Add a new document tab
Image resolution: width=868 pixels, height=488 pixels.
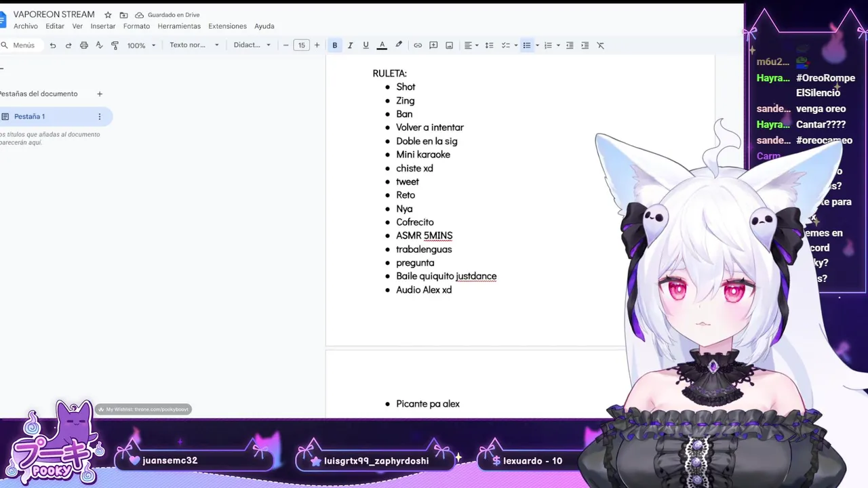click(100, 94)
